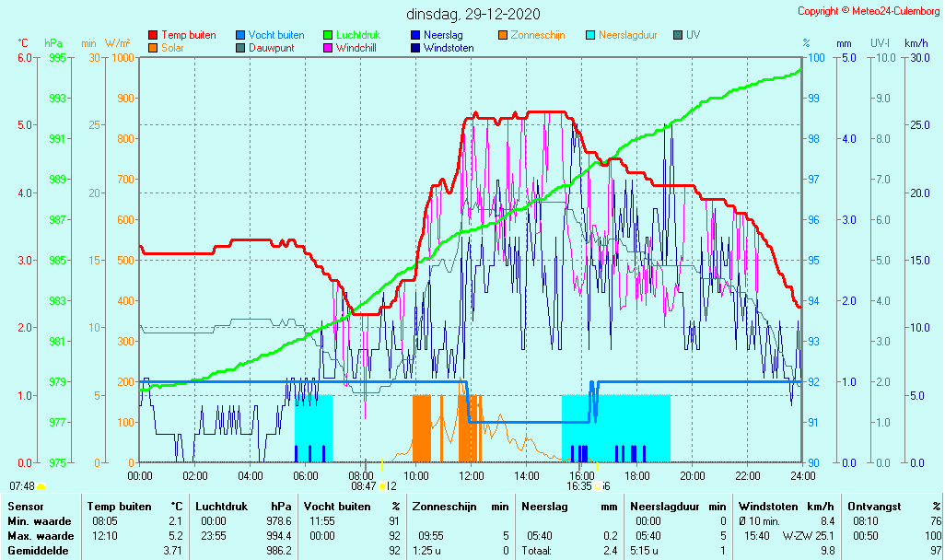Image resolution: width=945 pixels, height=560 pixels.
Task: Click the green Luchtdruk legend swatch
Action: click(327, 35)
